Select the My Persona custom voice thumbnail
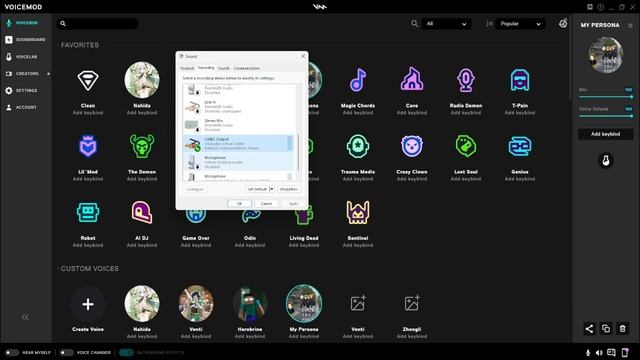640x360 pixels. click(304, 304)
